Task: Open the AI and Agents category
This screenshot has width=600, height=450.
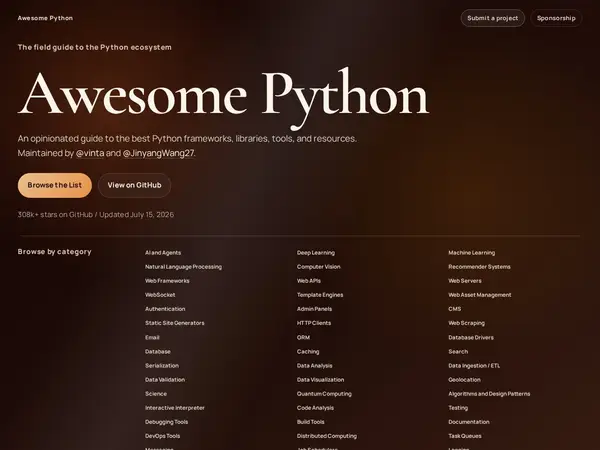Action: [x=163, y=253]
